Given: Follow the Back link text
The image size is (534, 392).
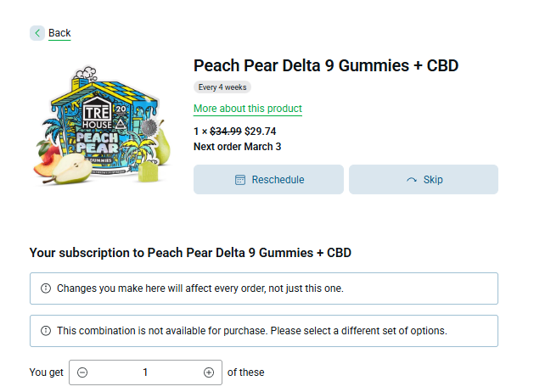Looking at the screenshot, I should 59,33.
